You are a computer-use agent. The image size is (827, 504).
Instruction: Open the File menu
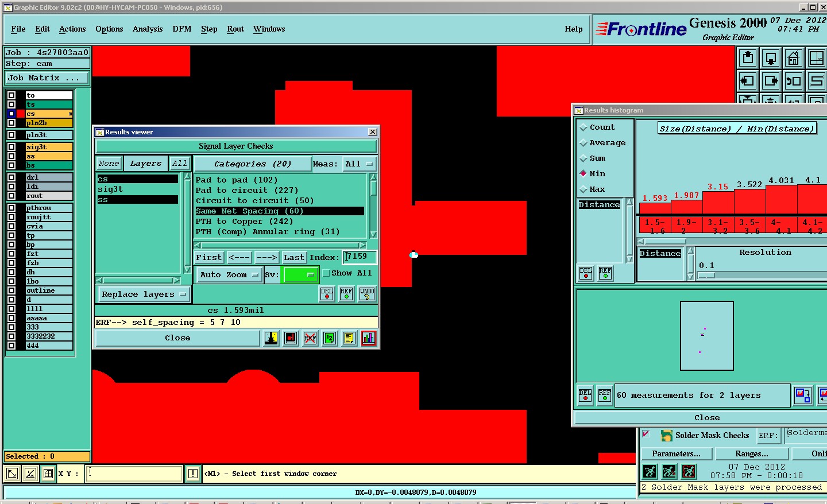tap(18, 29)
